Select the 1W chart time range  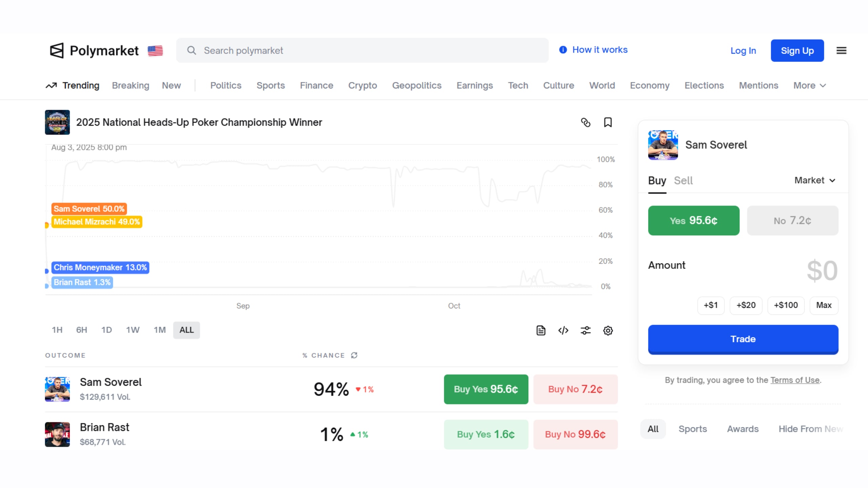tap(133, 330)
